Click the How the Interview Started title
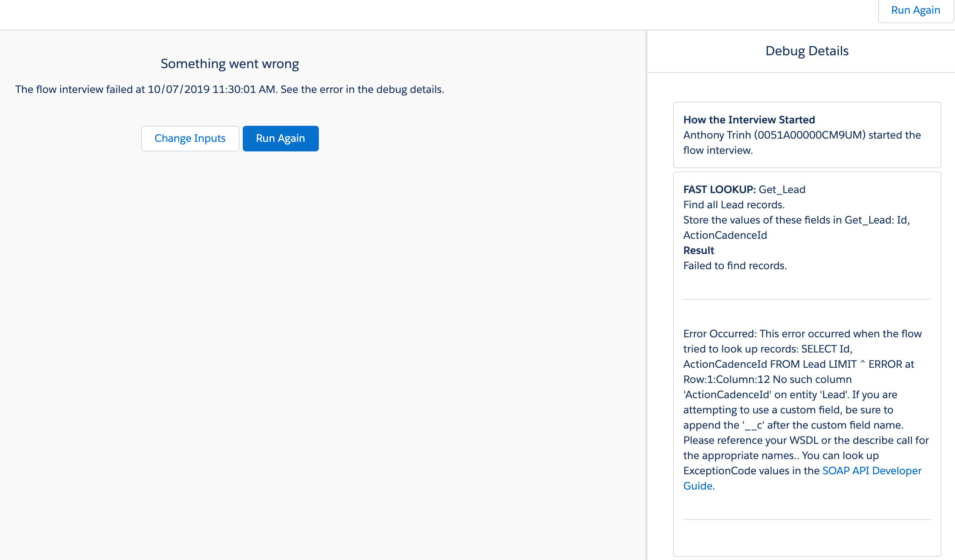 tap(749, 120)
